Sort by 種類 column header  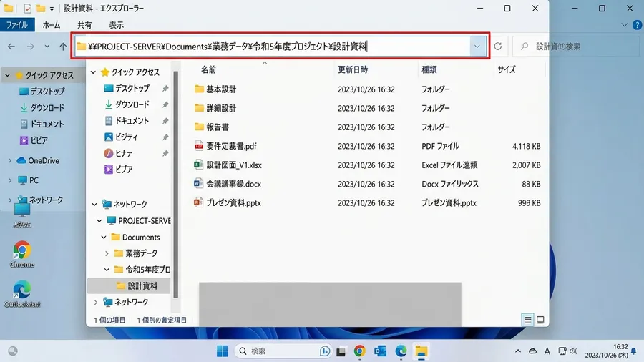[x=429, y=70]
